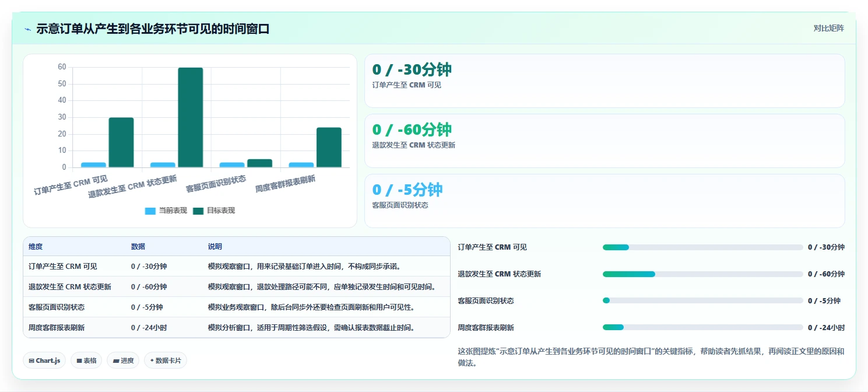Click progress value 0 / -24小时
The height and width of the screenshot is (392, 868).
pyautogui.click(x=826, y=328)
